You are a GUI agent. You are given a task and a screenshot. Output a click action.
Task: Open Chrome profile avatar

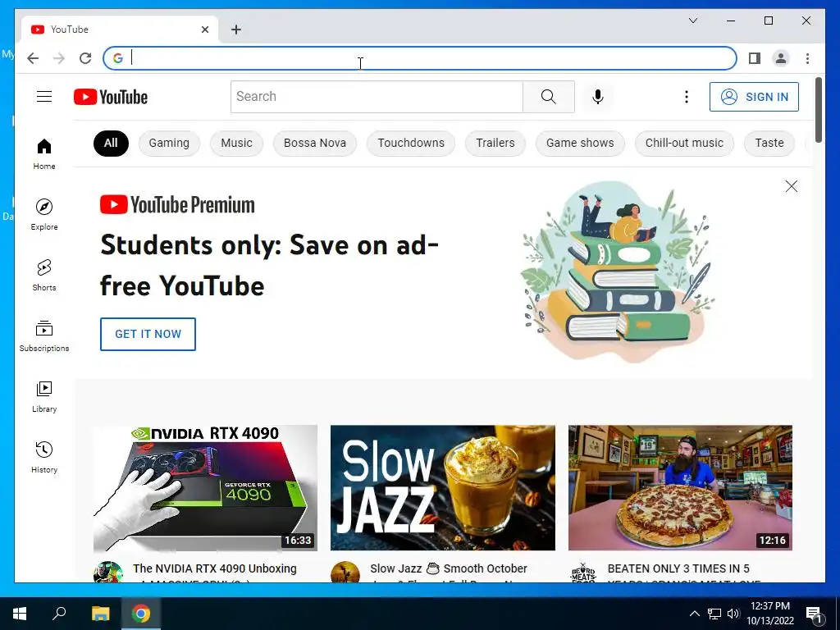tap(781, 58)
